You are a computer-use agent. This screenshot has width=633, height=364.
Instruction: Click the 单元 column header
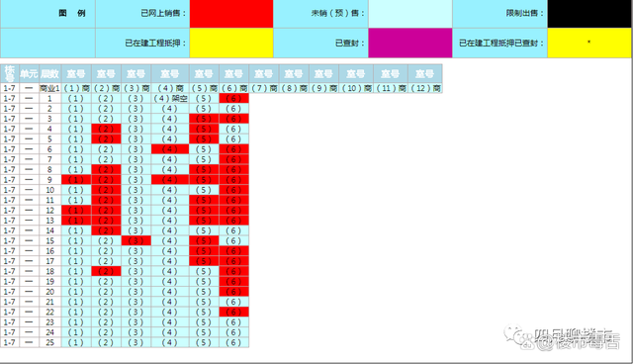(29, 74)
